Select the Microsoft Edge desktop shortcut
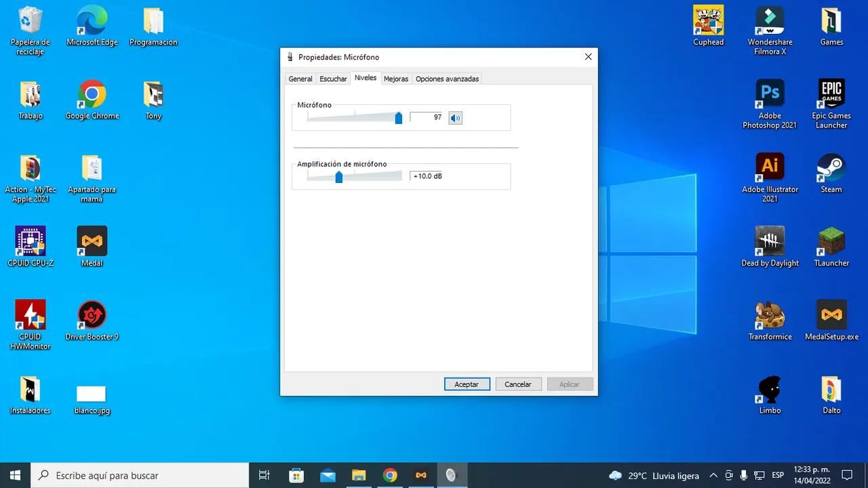868x488 pixels. point(92,27)
